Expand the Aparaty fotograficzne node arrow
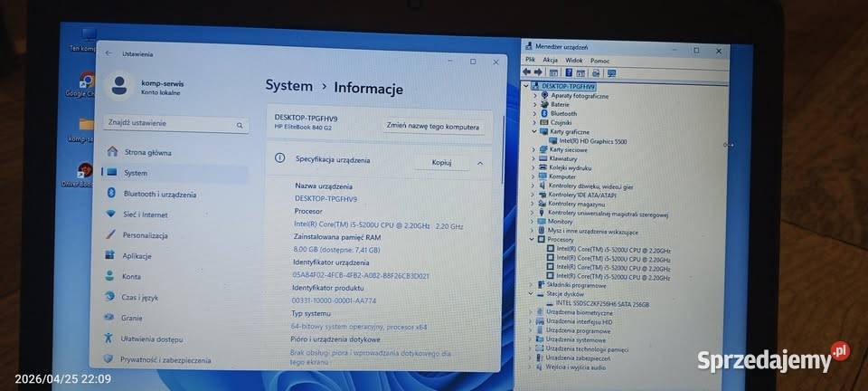Screen dimensions: 868x391 pos(534,96)
